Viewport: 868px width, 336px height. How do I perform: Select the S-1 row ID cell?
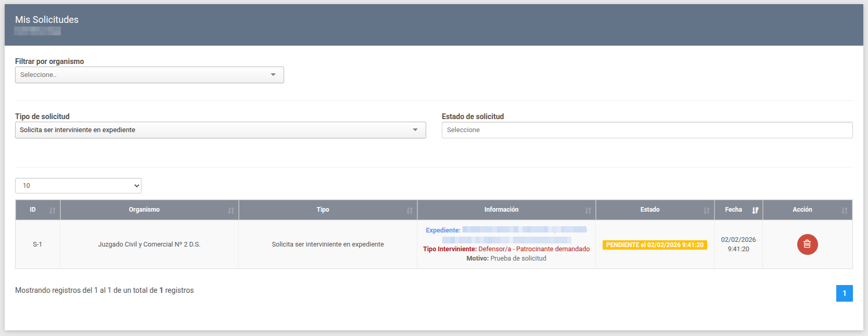click(x=37, y=244)
